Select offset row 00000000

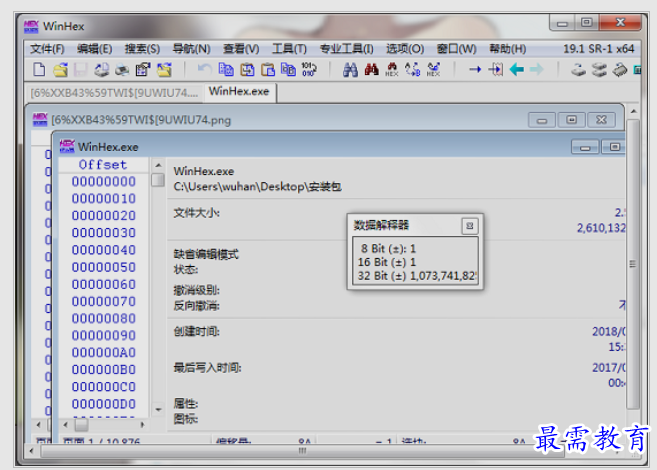click(x=103, y=181)
